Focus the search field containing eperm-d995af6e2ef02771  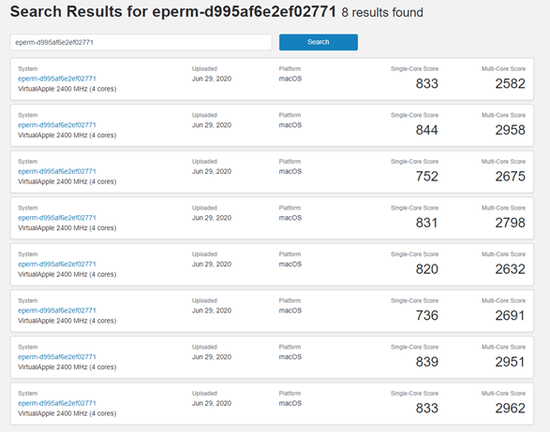[141, 42]
